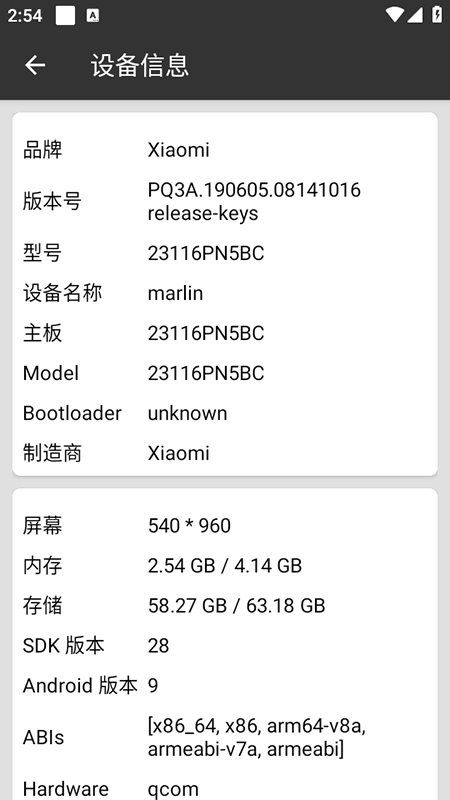Tap the 2:54 status bar clock
The image size is (450, 800).
tap(24, 15)
